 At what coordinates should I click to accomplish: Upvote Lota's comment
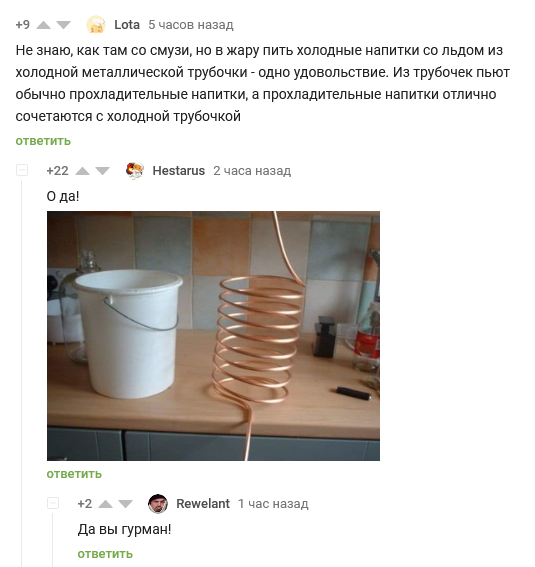tap(43, 25)
